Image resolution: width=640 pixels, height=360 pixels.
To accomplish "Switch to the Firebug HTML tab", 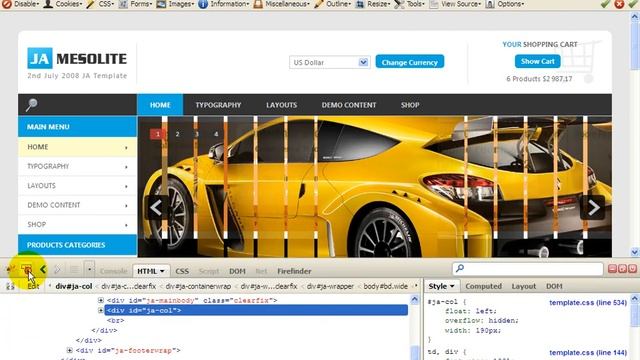I will click(151, 271).
